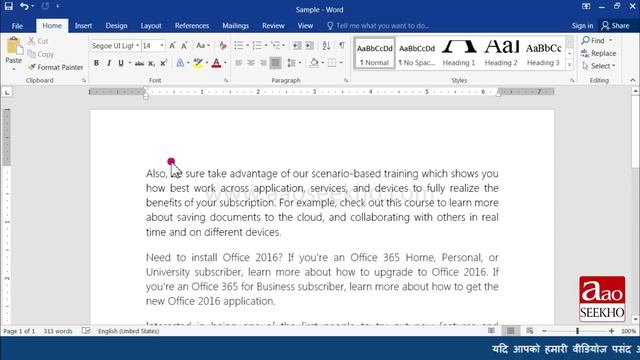Open the font size dropdown

point(162,46)
